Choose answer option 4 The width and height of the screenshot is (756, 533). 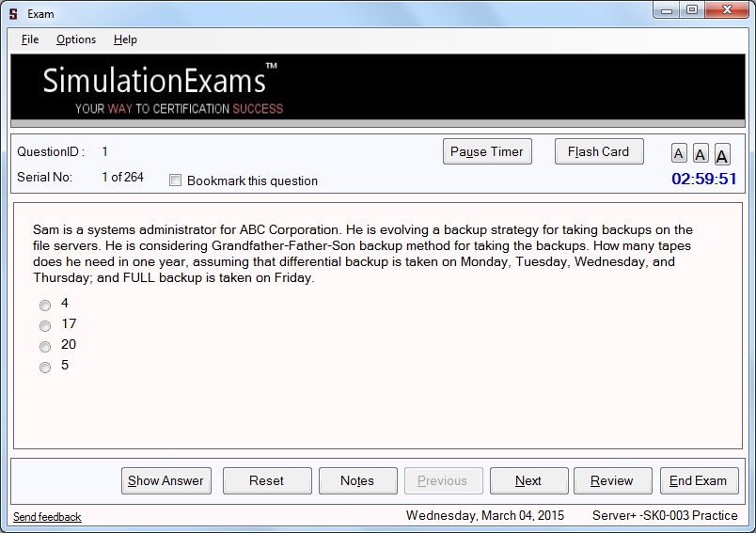click(45, 306)
